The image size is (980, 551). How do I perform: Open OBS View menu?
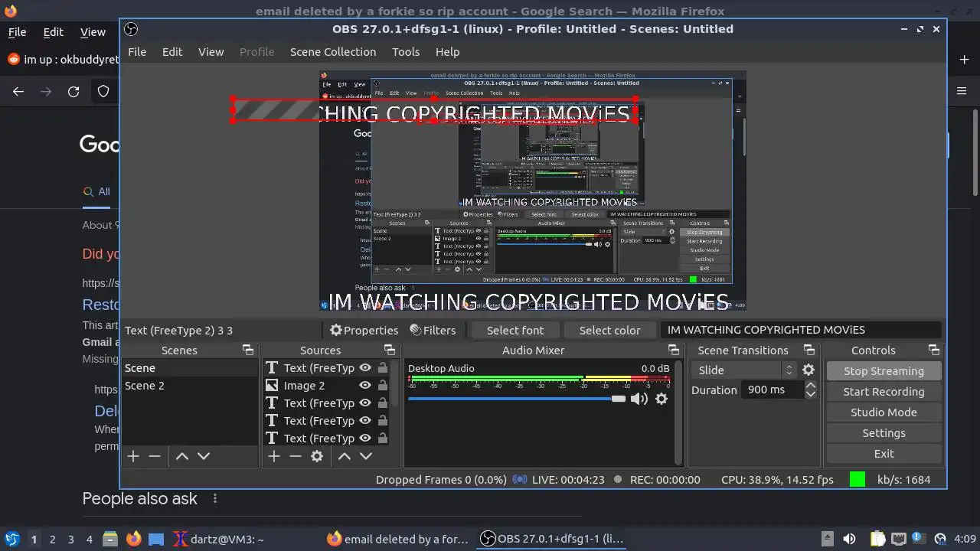click(211, 52)
